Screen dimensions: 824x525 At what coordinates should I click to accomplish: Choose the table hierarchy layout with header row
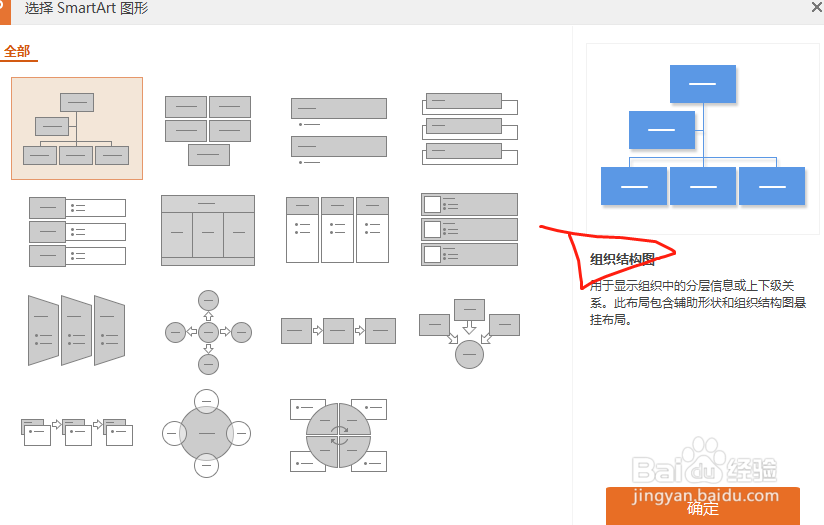208,230
